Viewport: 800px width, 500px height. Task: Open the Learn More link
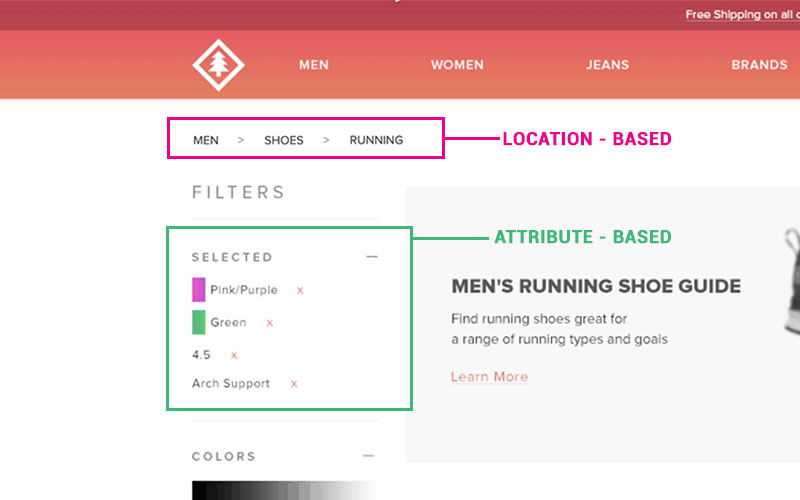(x=489, y=377)
